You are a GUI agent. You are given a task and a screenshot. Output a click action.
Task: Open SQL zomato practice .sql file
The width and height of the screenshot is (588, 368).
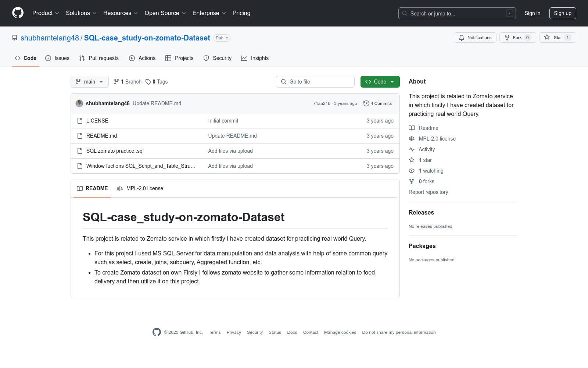pyautogui.click(x=115, y=151)
